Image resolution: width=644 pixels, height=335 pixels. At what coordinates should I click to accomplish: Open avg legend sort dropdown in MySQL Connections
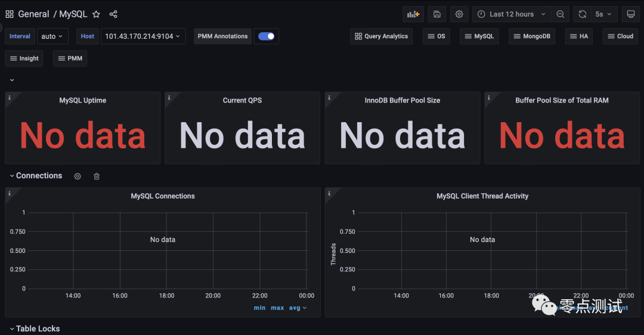click(298, 308)
